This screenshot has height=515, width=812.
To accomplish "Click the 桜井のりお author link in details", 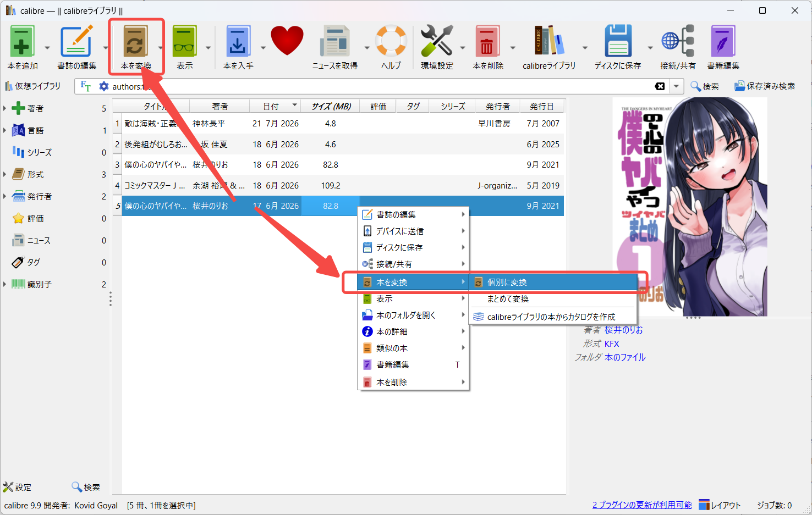I will click(x=623, y=330).
